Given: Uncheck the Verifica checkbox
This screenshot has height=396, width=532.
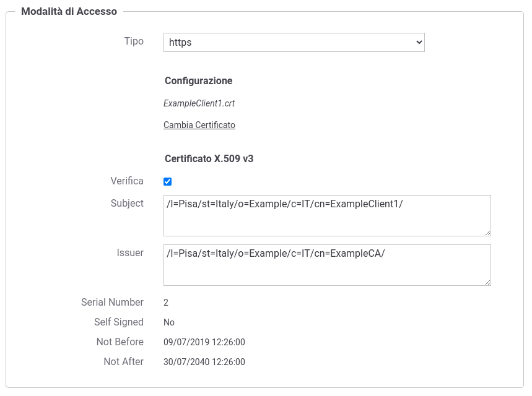Looking at the screenshot, I should (168, 181).
